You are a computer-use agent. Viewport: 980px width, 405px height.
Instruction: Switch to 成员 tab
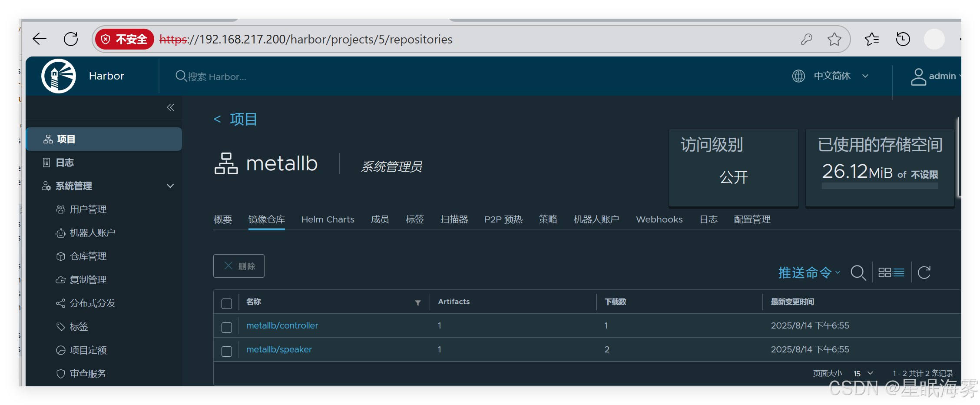(x=380, y=219)
